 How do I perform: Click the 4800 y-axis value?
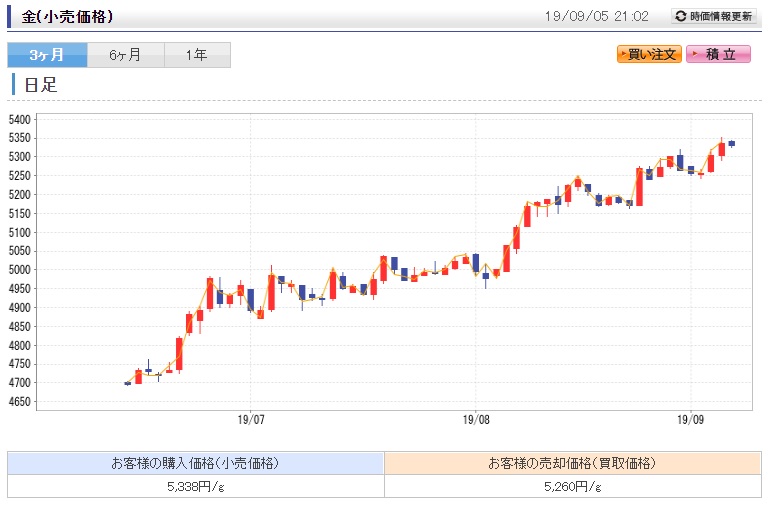click(x=20, y=345)
